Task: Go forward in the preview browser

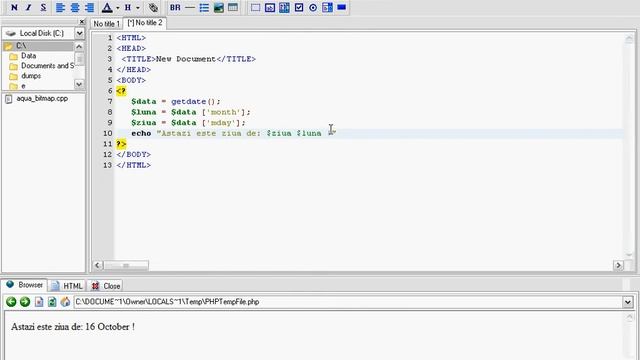Action: coord(25,302)
